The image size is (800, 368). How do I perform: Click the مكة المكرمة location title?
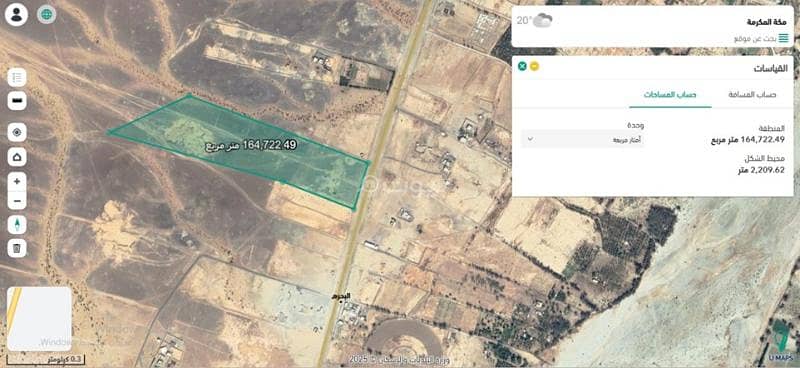click(x=768, y=22)
